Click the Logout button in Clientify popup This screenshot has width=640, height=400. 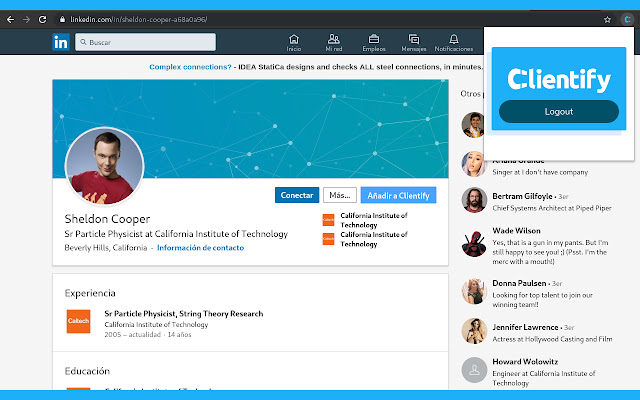pyautogui.click(x=559, y=111)
